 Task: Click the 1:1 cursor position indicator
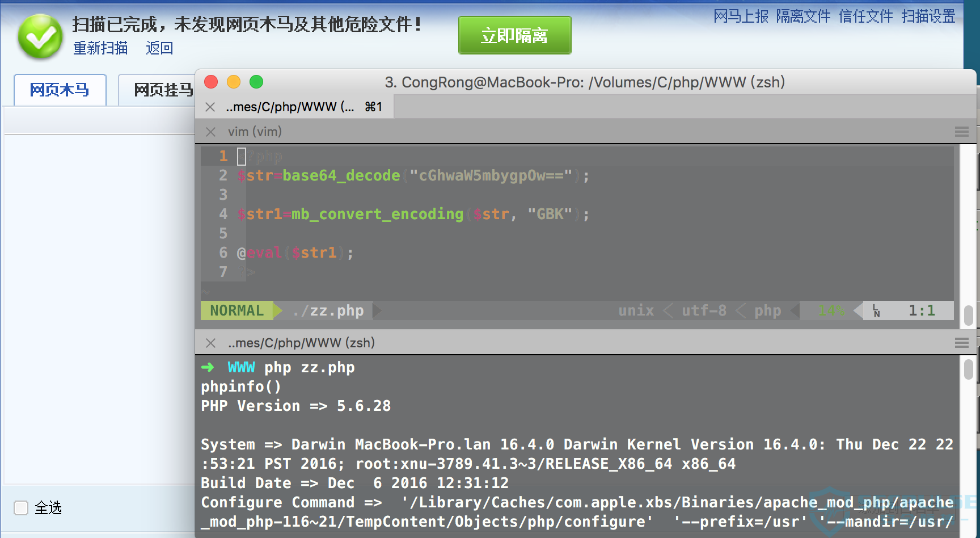[x=922, y=310]
